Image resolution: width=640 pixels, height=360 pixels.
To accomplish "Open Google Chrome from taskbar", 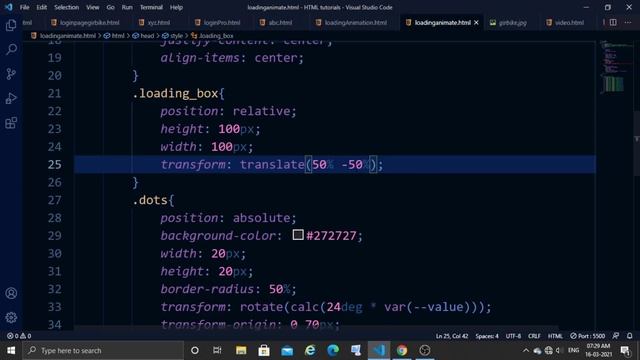I will point(402,350).
